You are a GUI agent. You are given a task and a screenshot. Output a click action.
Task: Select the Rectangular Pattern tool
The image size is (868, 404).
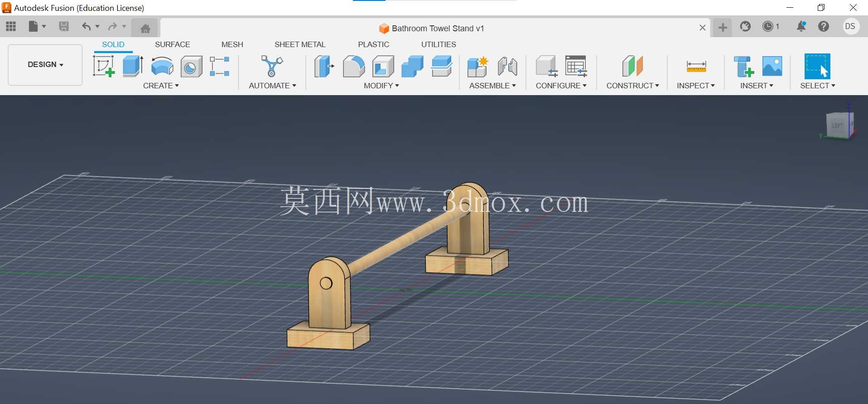click(x=220, y=66)
